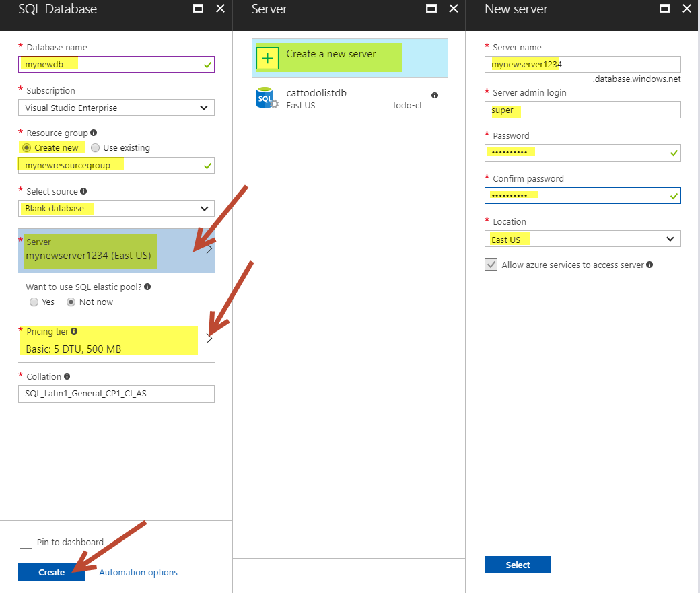Close the SQL Database blade

pos(221,9)
